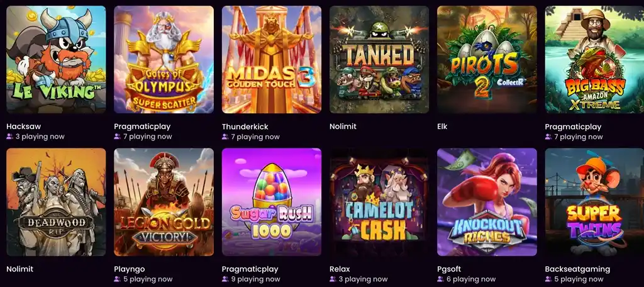Launch the Super Twins game tile
Viewport: 644px width, 287px height.
click(x=595, y=202)
